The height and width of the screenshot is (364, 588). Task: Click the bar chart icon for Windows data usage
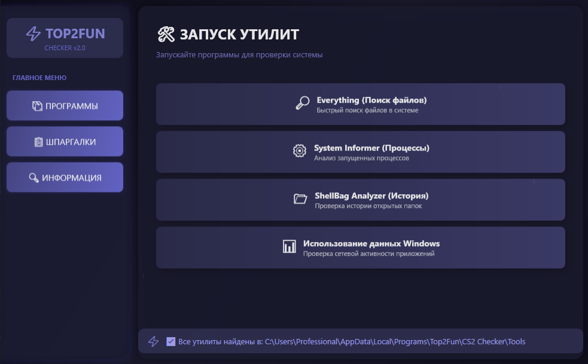click(x=290, y=247)
